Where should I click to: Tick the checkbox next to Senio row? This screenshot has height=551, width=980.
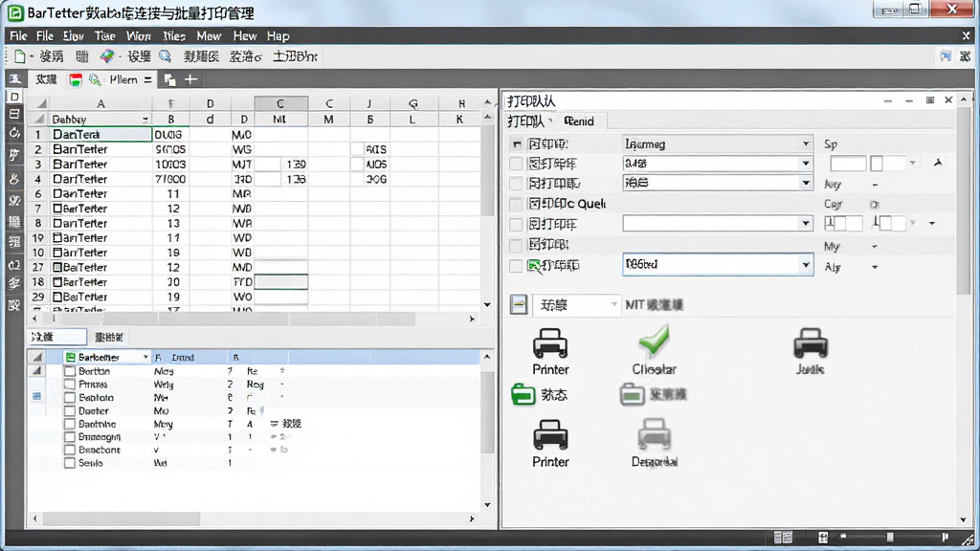point(70,463)
